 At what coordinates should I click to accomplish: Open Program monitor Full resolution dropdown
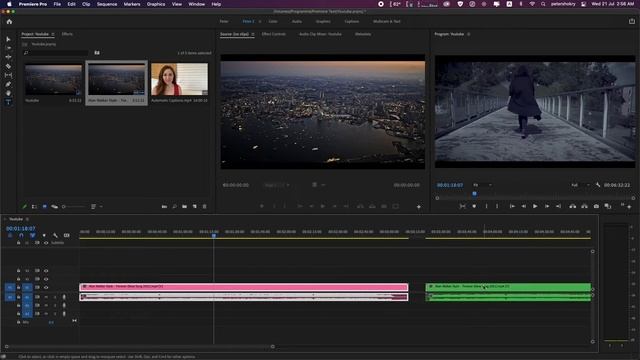point(580,185)
